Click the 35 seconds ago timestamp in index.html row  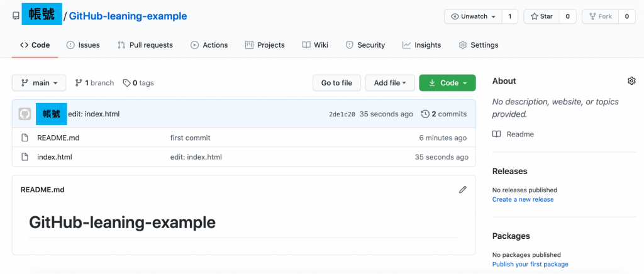tap(441, 156)
